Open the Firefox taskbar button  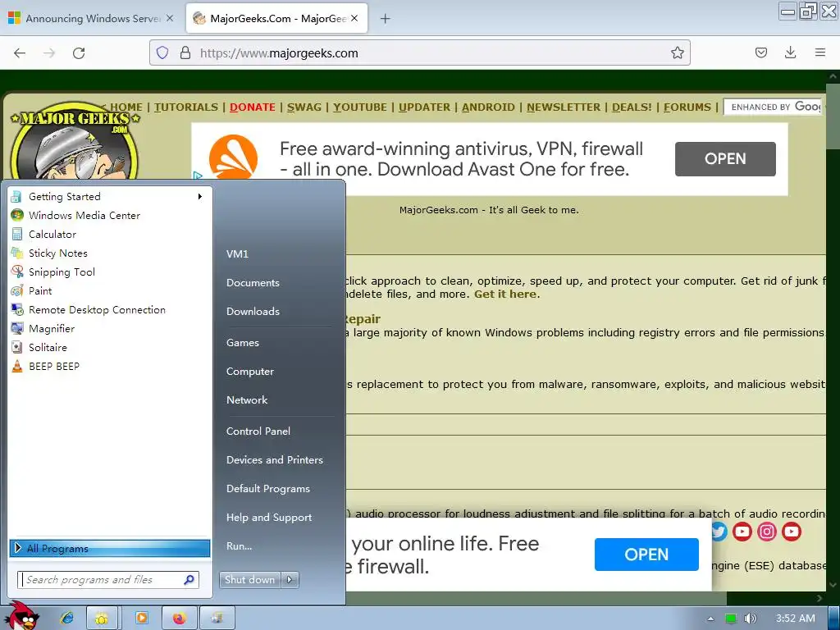click(x=179, y=619)
